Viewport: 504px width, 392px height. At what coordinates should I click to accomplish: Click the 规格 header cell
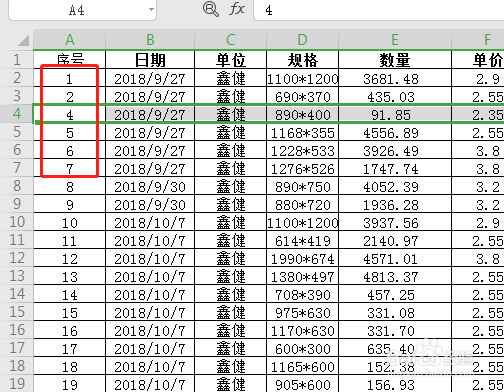point(302,60)
